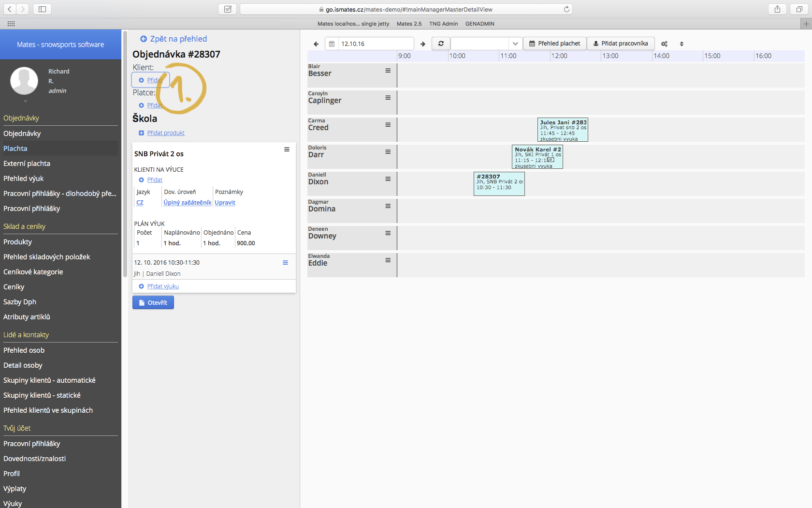Open row menu for Blair Besser

[x=388, y=71]
